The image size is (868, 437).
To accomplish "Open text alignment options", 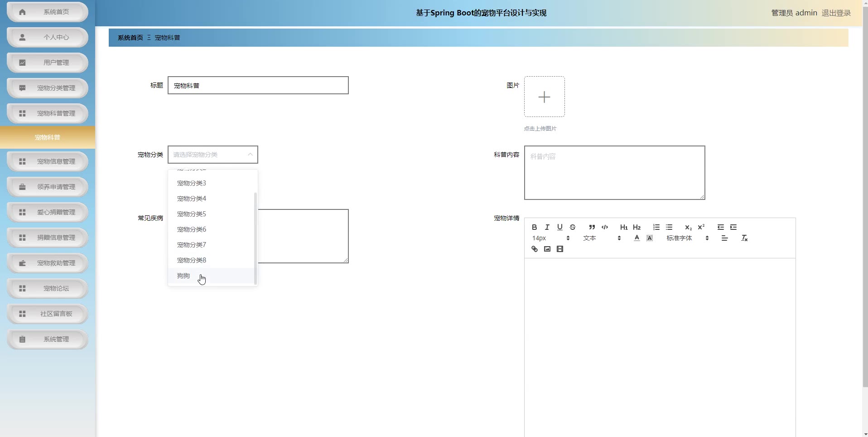I will pos(724,238).
